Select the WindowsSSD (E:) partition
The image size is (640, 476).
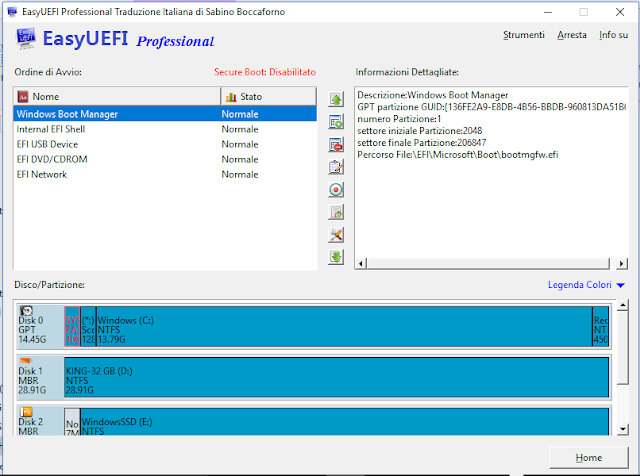click(344, 422)
